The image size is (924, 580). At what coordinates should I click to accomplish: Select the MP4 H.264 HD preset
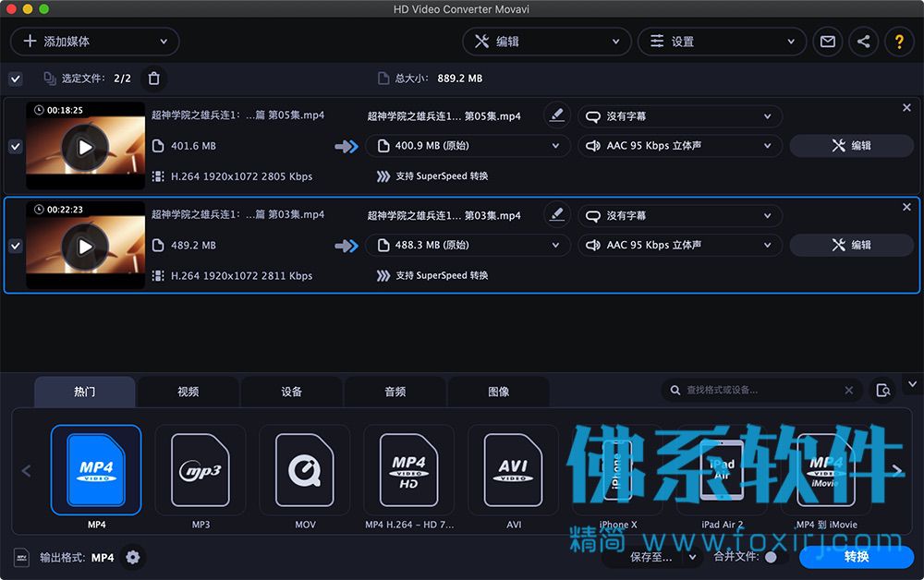[409, 470]
